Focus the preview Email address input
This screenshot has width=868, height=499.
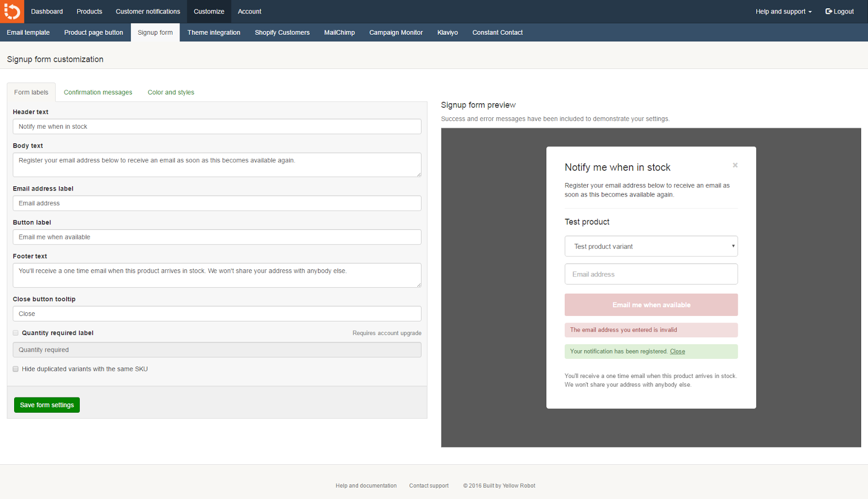pos(651,274)
